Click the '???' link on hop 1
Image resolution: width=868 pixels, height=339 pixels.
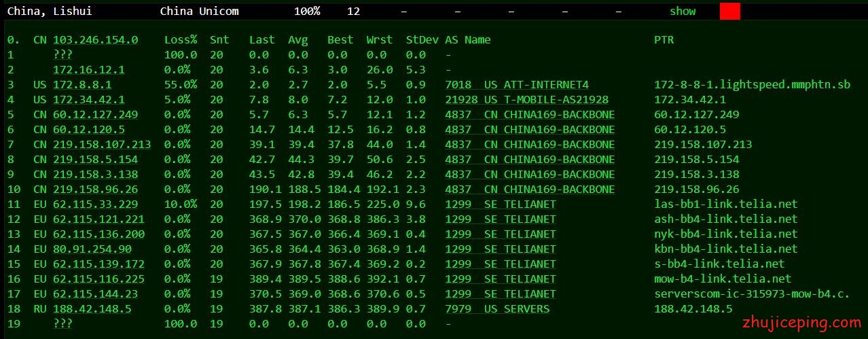(x=62, y=55)
